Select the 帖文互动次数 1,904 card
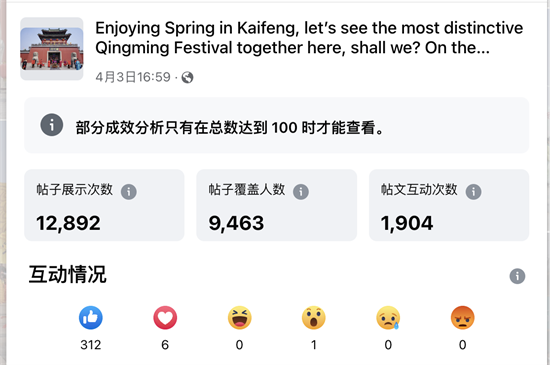The height and width of the screenshot is (365, 550). pos(449,205)
